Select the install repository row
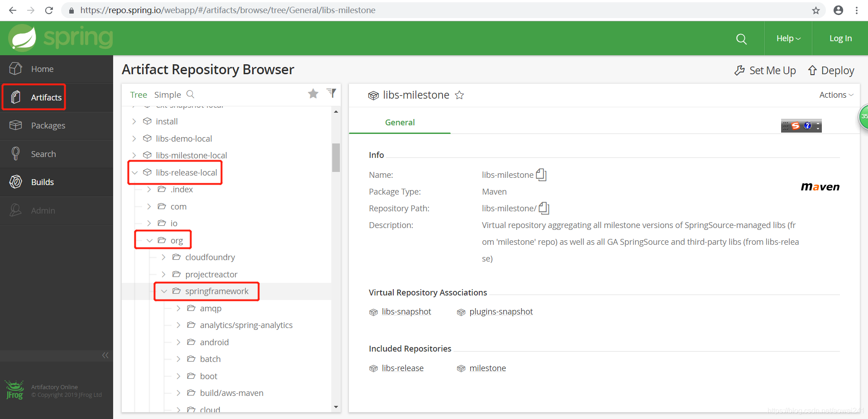 [167, 121]
